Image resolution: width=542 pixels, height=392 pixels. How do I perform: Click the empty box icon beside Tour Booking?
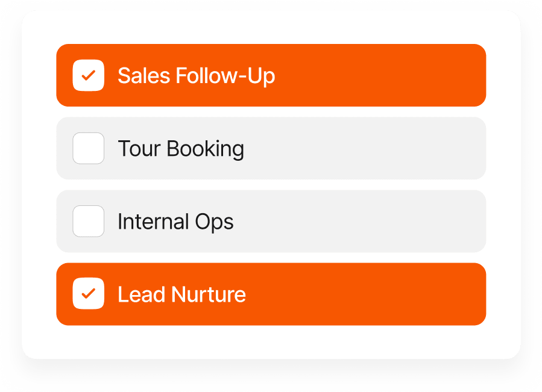coord(89,148)
